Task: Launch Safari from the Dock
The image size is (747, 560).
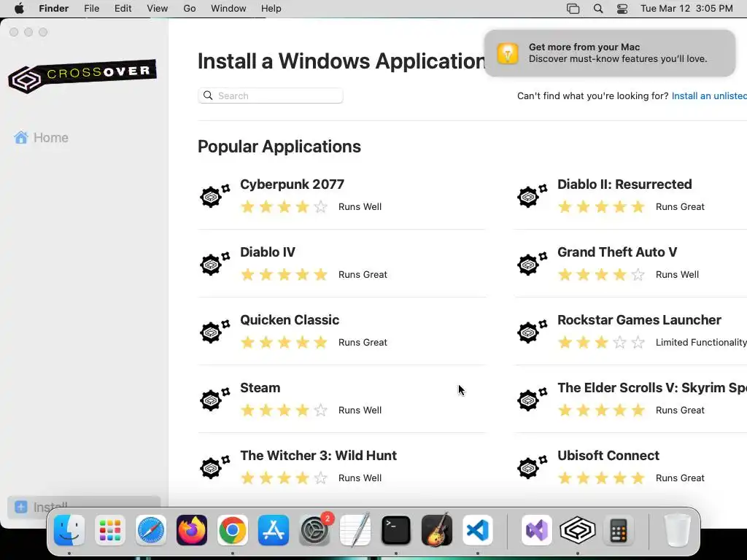Action: pyautogui.click(x=151, y=530)
